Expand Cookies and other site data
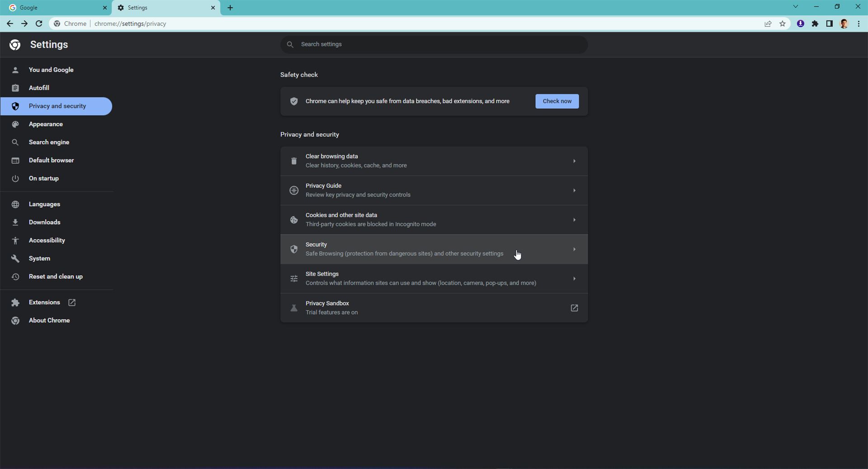 pos(434,220)
